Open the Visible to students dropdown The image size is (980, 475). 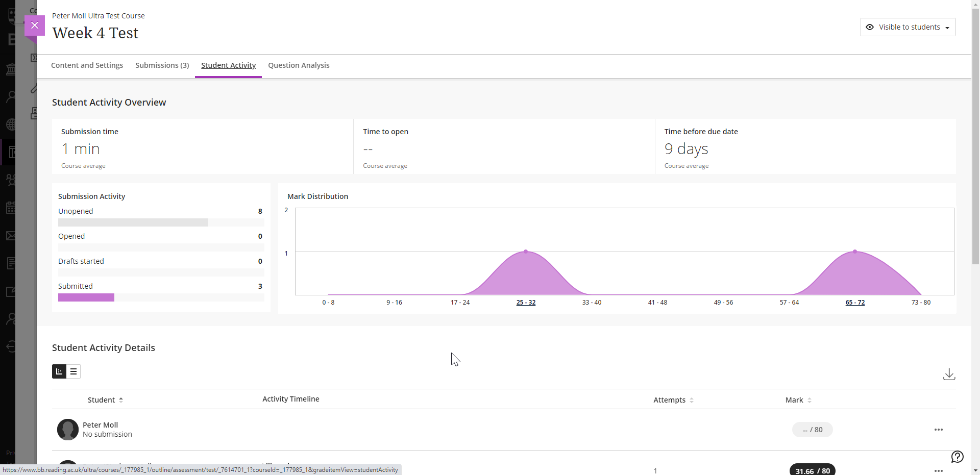point(908,27)
